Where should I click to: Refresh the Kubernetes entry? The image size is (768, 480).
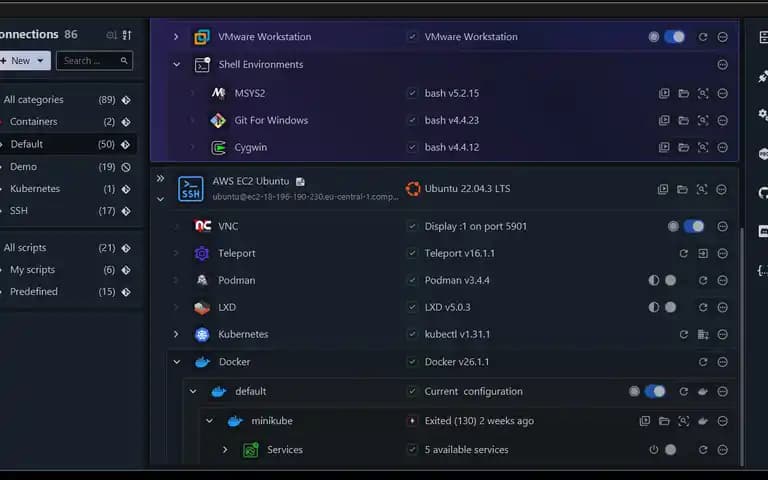pos(684,334)
